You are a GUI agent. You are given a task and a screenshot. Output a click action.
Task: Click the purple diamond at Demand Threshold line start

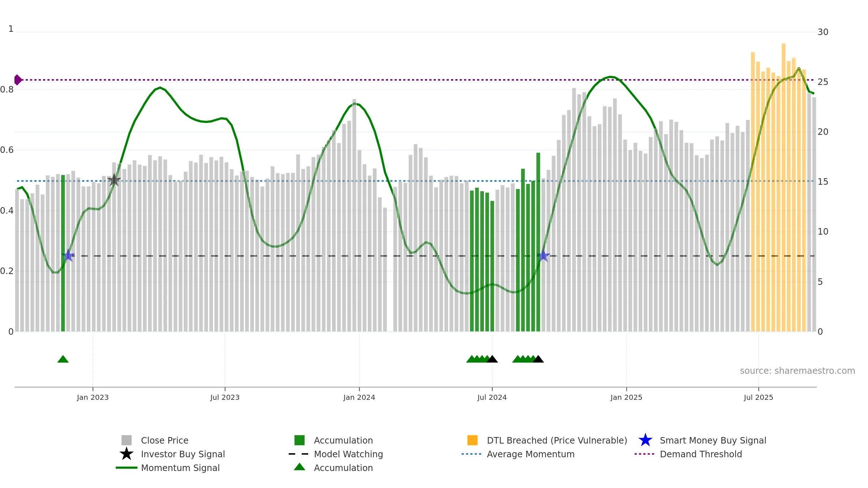18,80
